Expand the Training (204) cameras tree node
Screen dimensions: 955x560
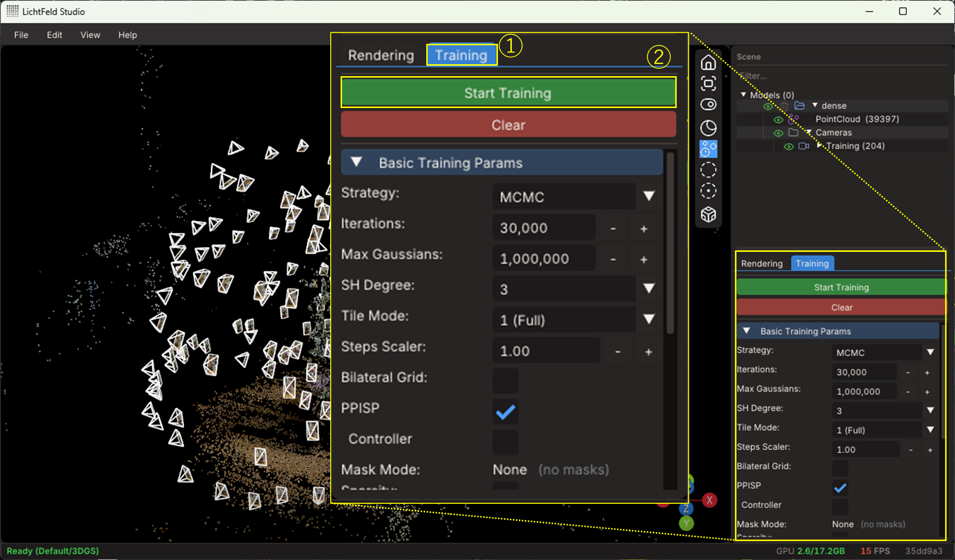819,146
